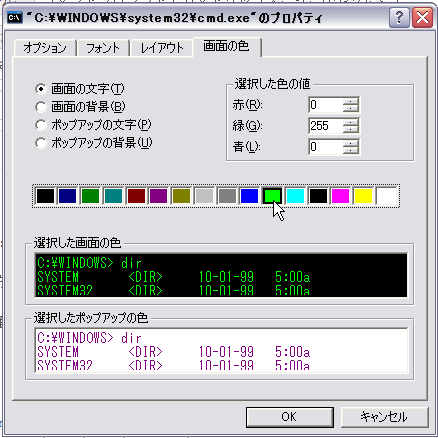Pick the black swatch between cyan and magenta
Image resolution: width=438 pixels, height=438 pixels.
pos(318,196)
